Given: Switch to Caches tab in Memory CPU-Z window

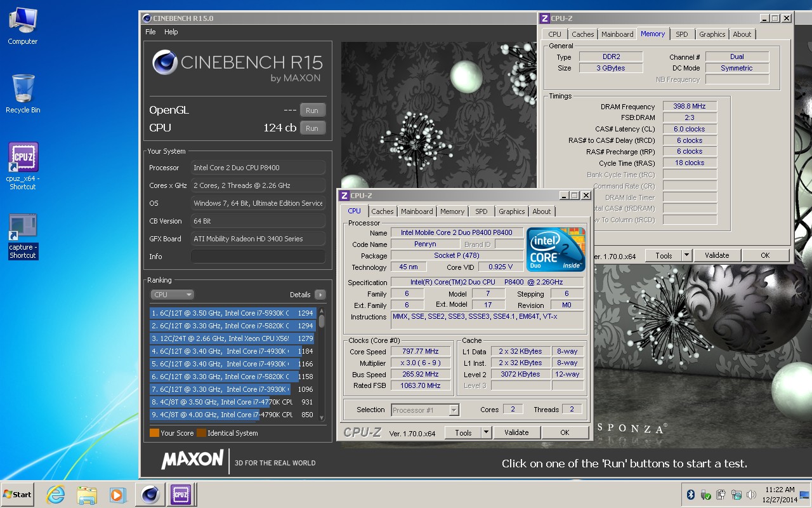Looking at the screenshot, I should pos(583,34).
